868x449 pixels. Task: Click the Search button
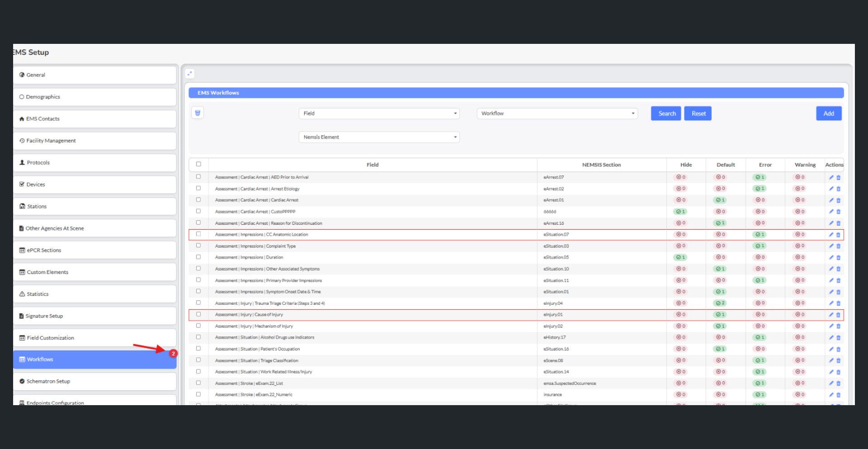click(x=666, y=113)
